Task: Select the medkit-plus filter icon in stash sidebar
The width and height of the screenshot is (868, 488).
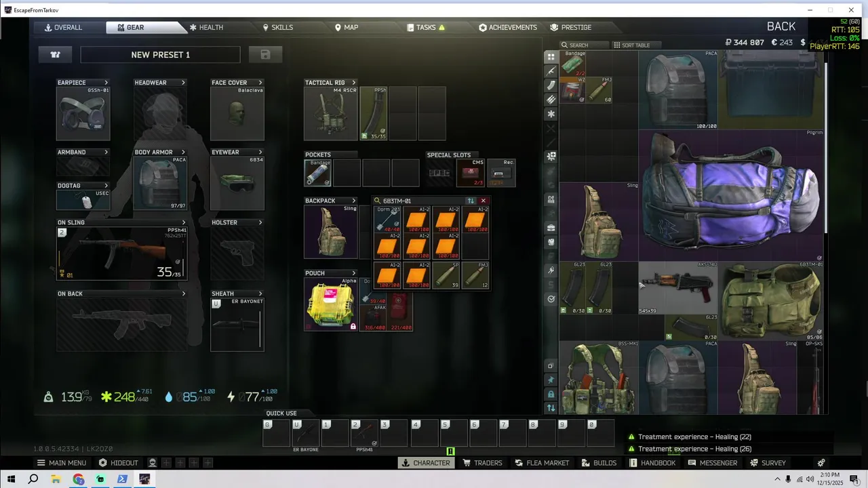Action: pyautogui.click(x=551, y=157)
